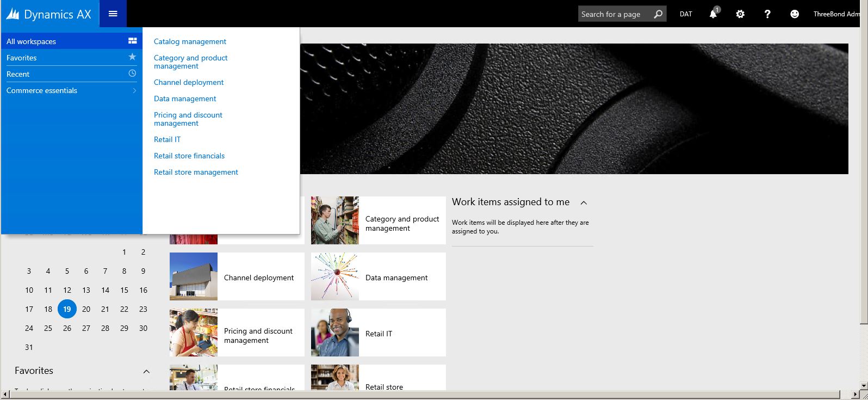Image resolution: width=868 pixels, height=400 pixels.
Task: Open Pricing and discount management link
Action: click(x=188, y=119)
